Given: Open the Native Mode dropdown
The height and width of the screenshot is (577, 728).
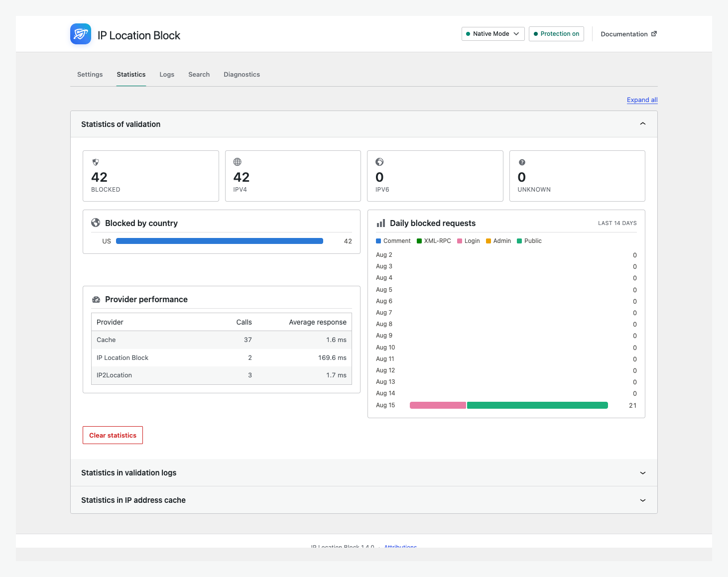Looking at the screenshot, I should click(x=493, y=34).
